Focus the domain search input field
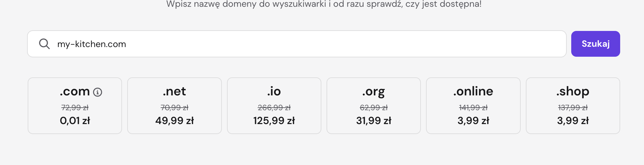644x165 pixels. tap(297, 44)
